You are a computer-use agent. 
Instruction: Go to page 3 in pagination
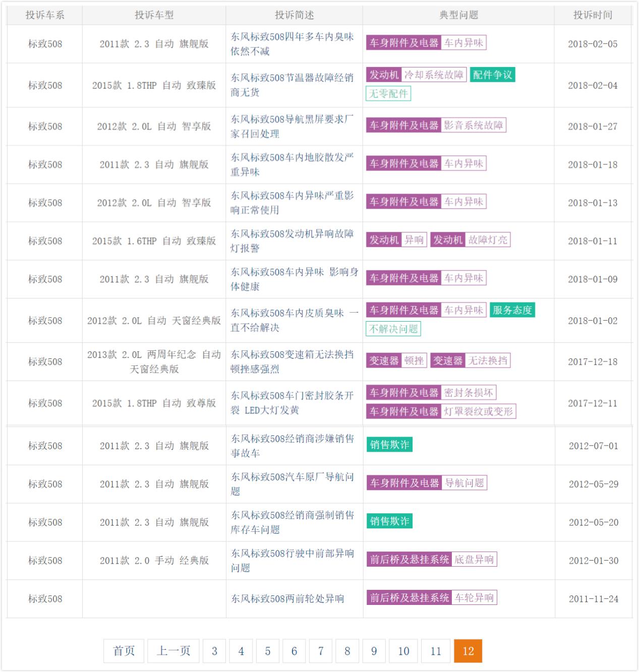tap(214, 651)
